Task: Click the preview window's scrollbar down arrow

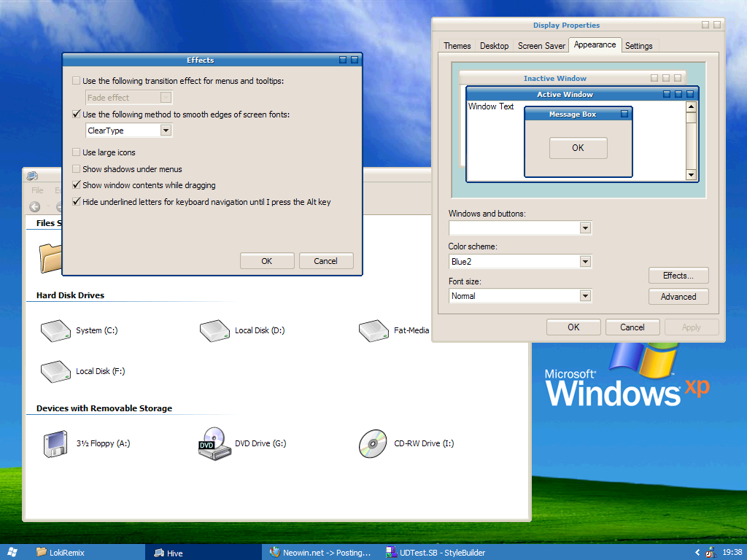Action: tap(691, 175)
